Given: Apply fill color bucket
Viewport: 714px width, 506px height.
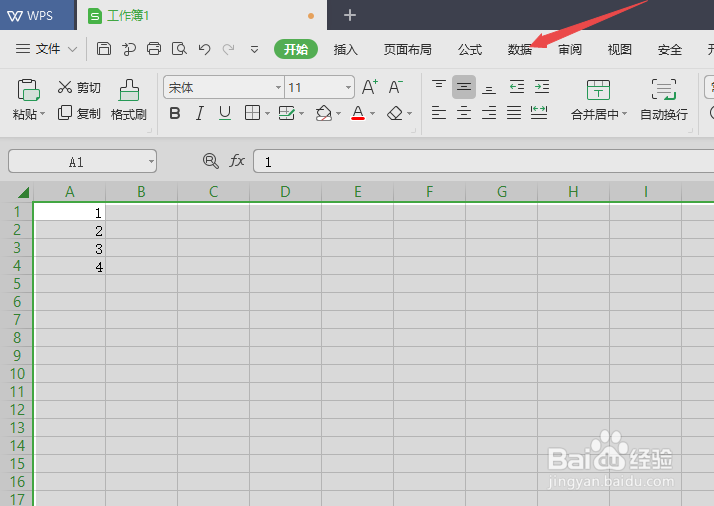Looking at the screenshot, I should coord(324,113).
